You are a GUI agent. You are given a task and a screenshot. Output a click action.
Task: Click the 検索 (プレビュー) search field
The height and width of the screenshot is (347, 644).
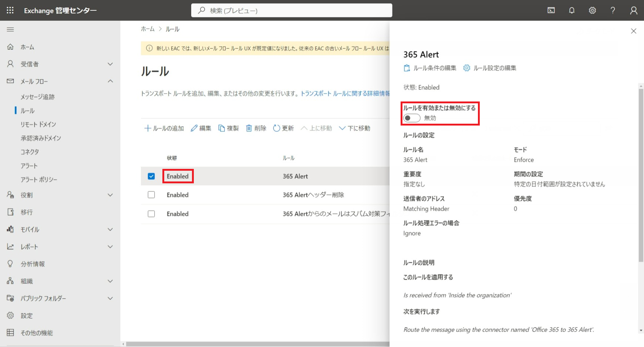pos(291,10)
